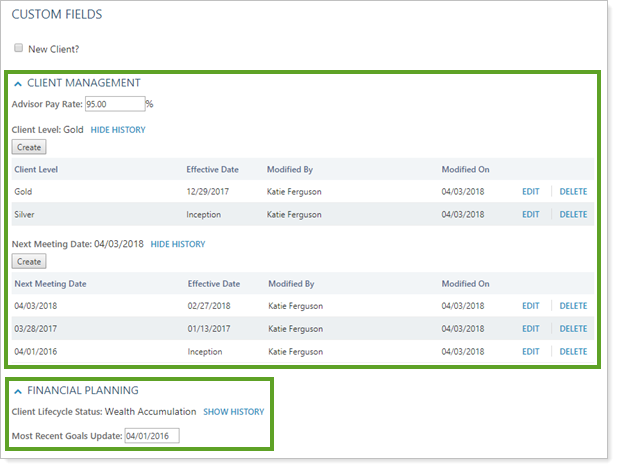Click the Most Recent Goals Update field
Screen dimensions: 617x468
point(151,435)
